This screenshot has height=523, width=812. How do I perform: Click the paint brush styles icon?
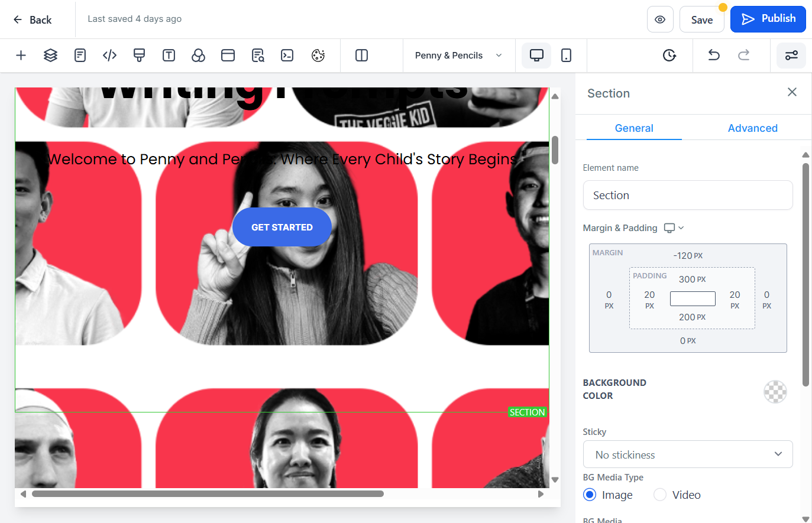point(139,56)
